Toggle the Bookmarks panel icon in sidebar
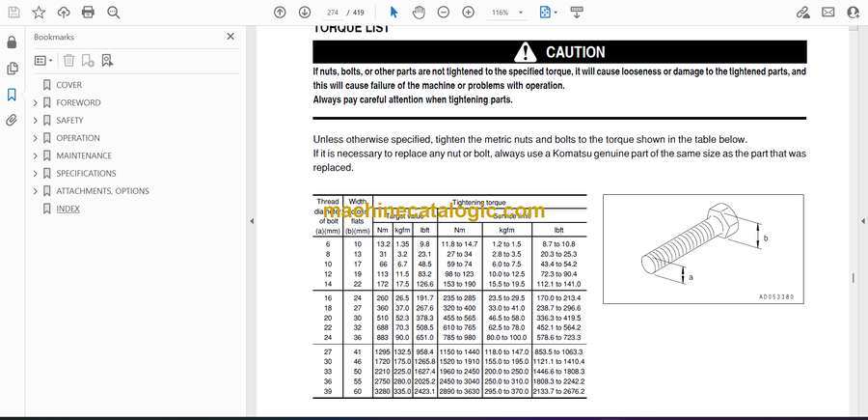This screenshot has width=868, height=420. tap(13, 95)
